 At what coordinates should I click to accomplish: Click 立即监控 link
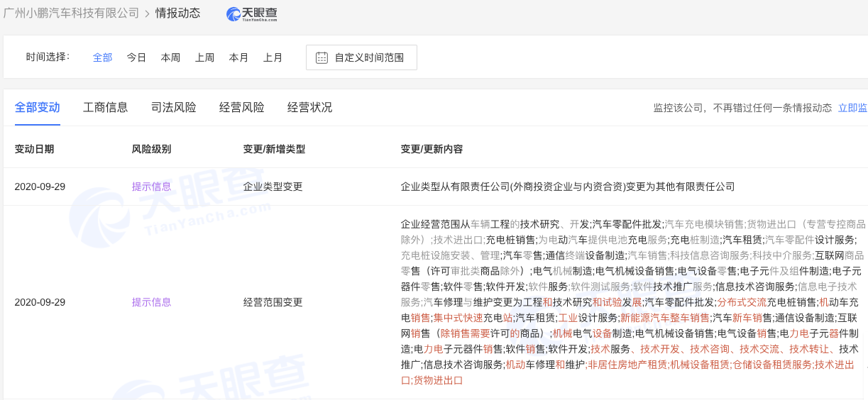853,108
